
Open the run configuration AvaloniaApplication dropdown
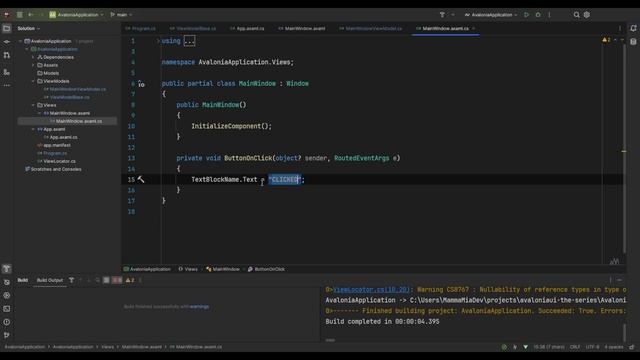[x=491, y=15]
